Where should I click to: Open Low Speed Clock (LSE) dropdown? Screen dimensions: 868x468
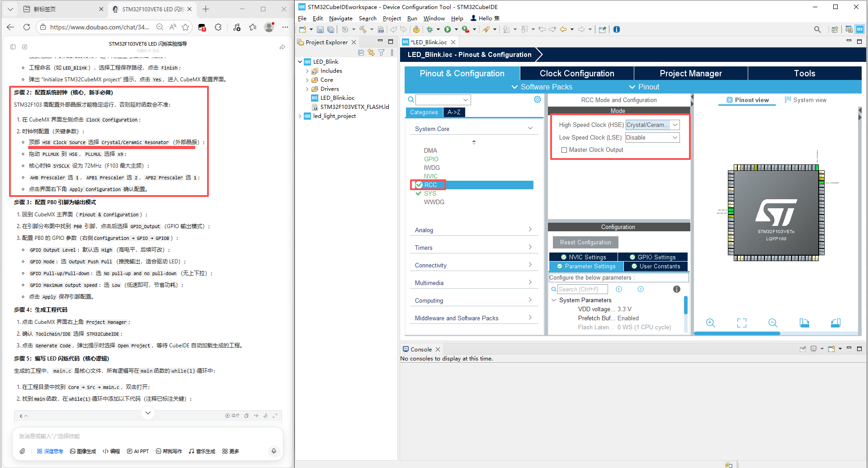point(652,138)
